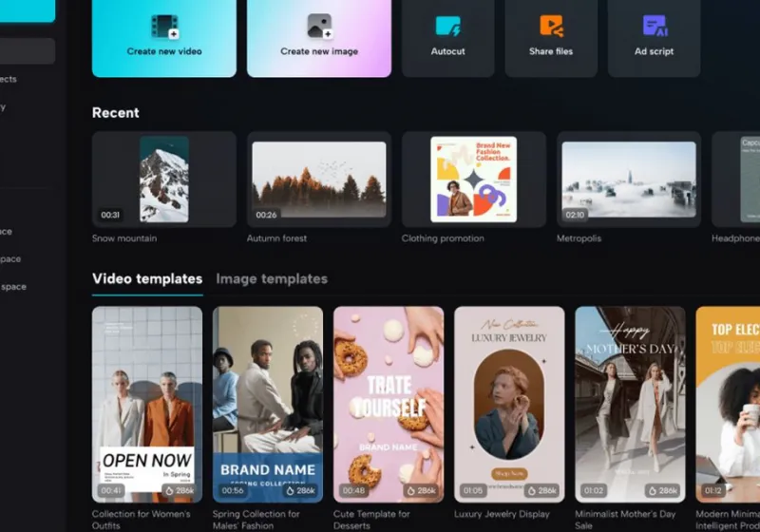Click the Metropolis project title

[x=579, y=238]
